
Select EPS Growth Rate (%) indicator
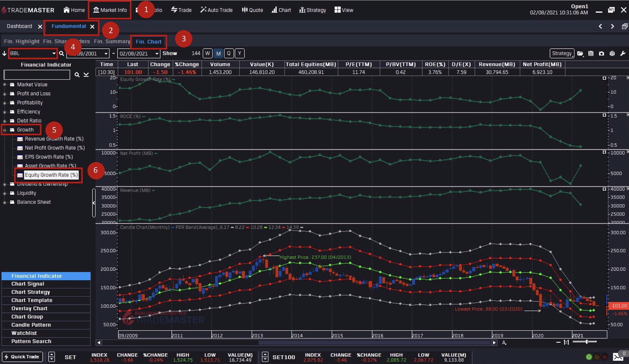pos(49,157)
